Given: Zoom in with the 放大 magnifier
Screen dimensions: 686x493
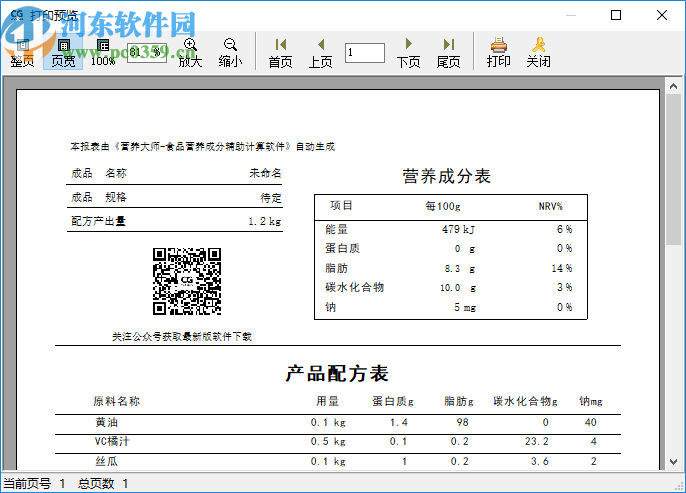Looking at the screenshot, I should [190, 52].
